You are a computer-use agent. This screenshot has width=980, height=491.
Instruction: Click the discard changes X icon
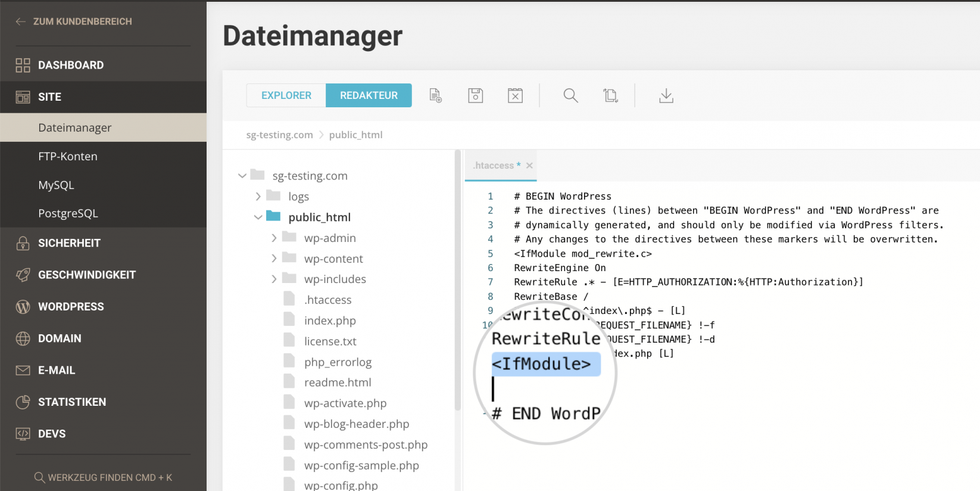coord(515,95)
